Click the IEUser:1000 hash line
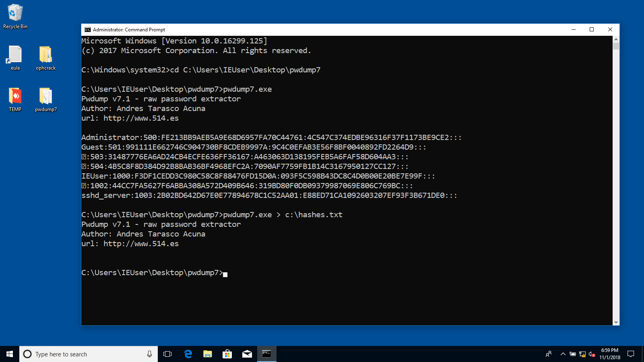This screenshot has width=644, height=362. [x=258, y=176]
